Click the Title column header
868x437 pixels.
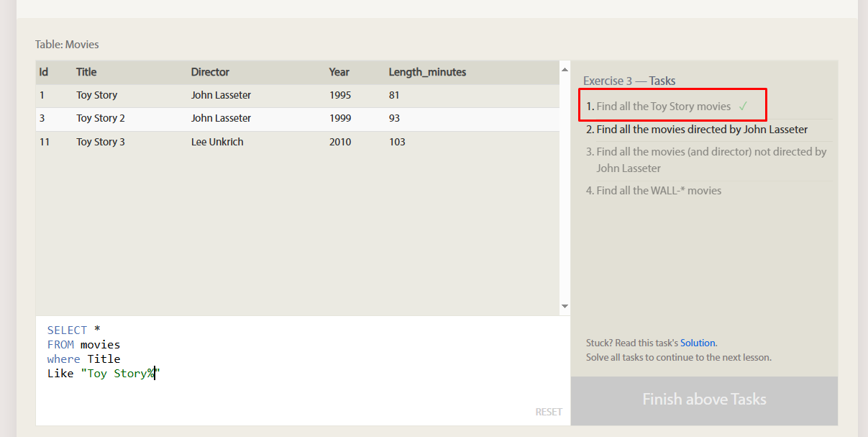pyautogui.click(x=86, y=72)
